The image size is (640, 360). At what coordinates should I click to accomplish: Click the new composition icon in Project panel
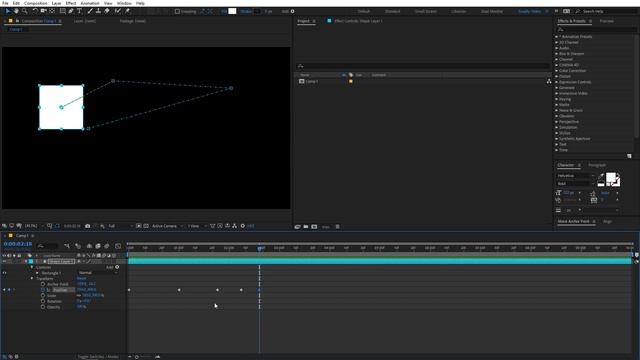pyautogui.click(x=314, y=227)
